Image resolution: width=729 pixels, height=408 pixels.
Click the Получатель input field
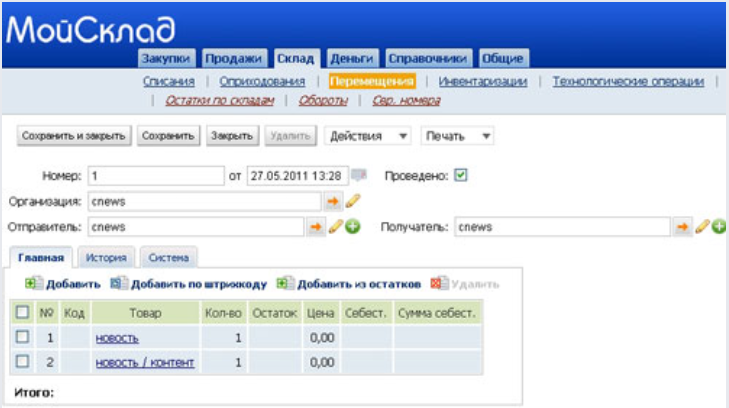(563, 227)
